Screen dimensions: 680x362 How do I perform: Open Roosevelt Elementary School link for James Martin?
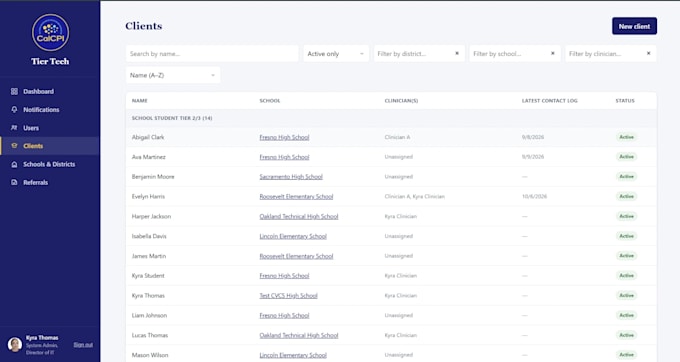tap(296, 256)
